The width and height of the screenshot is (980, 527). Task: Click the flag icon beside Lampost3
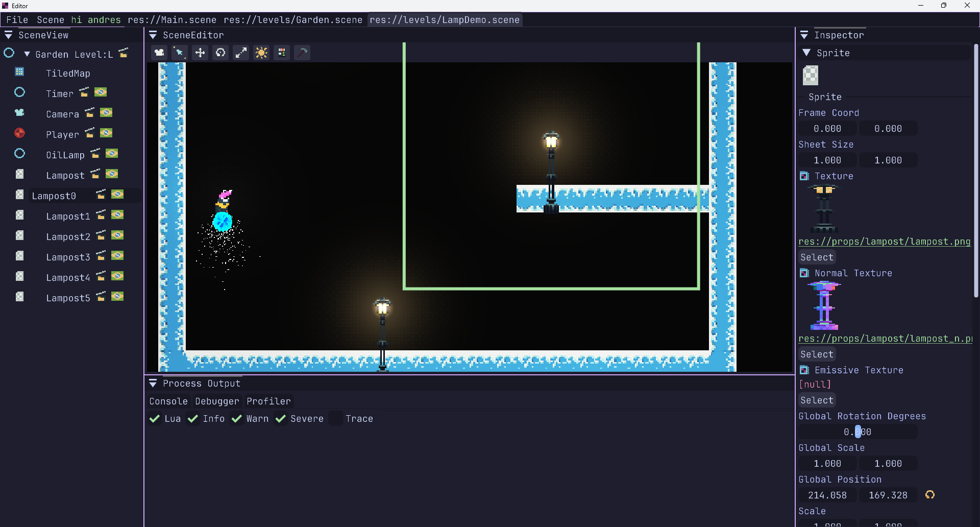117,256
